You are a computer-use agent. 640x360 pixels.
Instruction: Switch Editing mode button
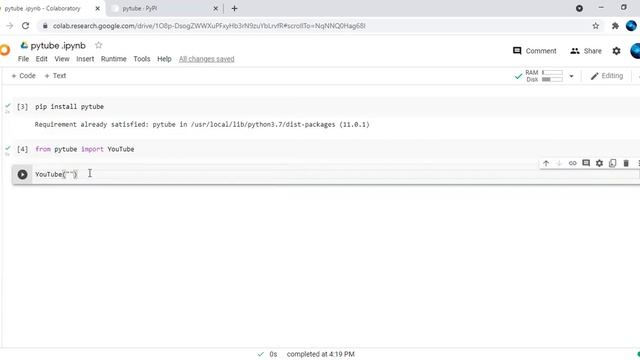click(x=607, y=76)
